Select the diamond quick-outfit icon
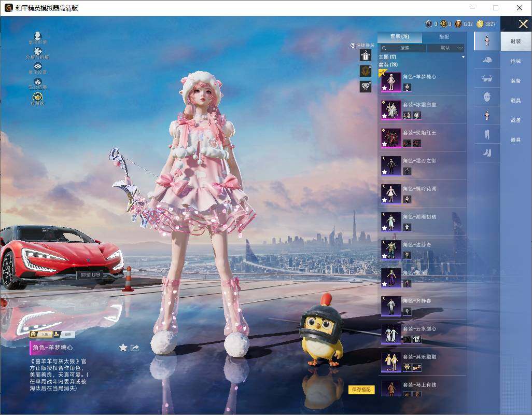 tap(366, 87)
